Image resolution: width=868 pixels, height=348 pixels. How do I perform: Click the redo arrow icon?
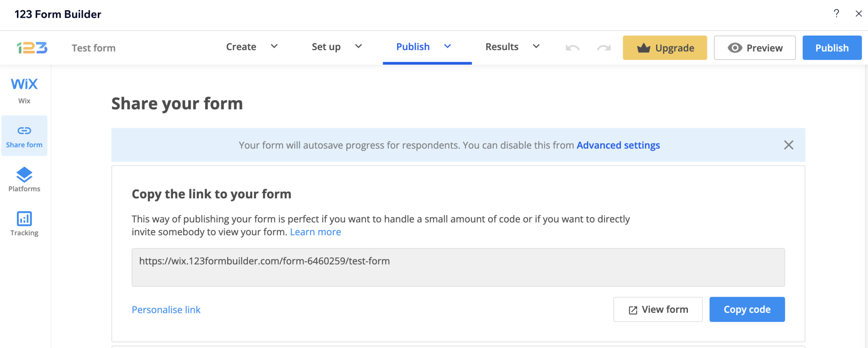604,48
